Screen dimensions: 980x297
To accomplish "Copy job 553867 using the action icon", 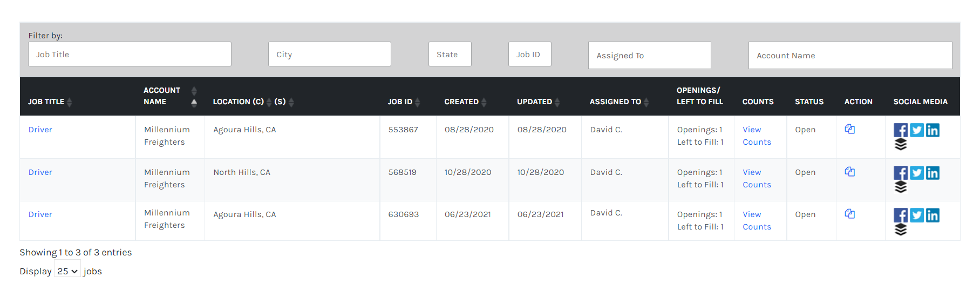I will click(x=849, y=129).
